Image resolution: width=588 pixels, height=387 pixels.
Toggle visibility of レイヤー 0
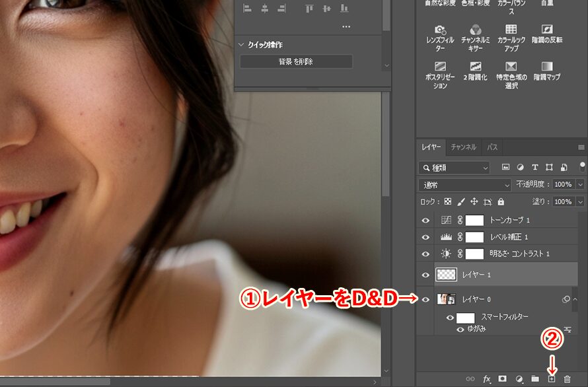point(425,300)
